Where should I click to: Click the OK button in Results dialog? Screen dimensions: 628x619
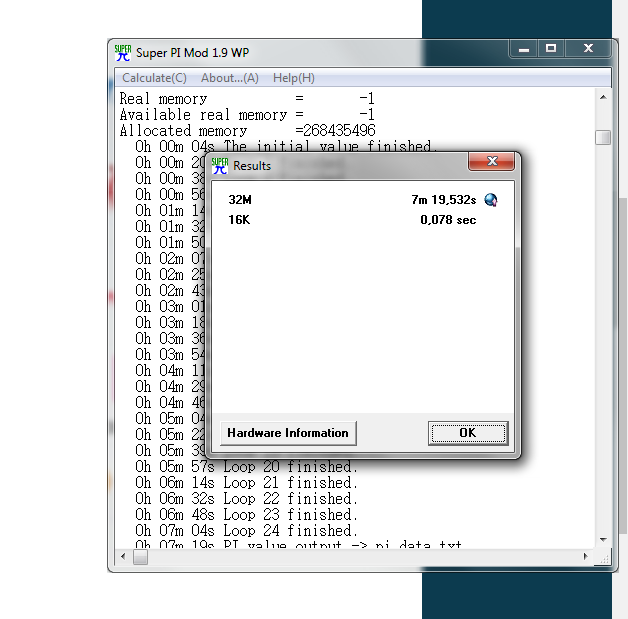point(468,433)
